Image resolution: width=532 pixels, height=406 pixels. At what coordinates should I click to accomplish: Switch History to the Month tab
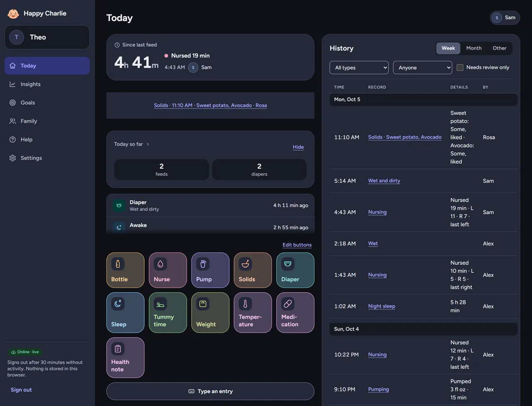click(x=474, y=48)
